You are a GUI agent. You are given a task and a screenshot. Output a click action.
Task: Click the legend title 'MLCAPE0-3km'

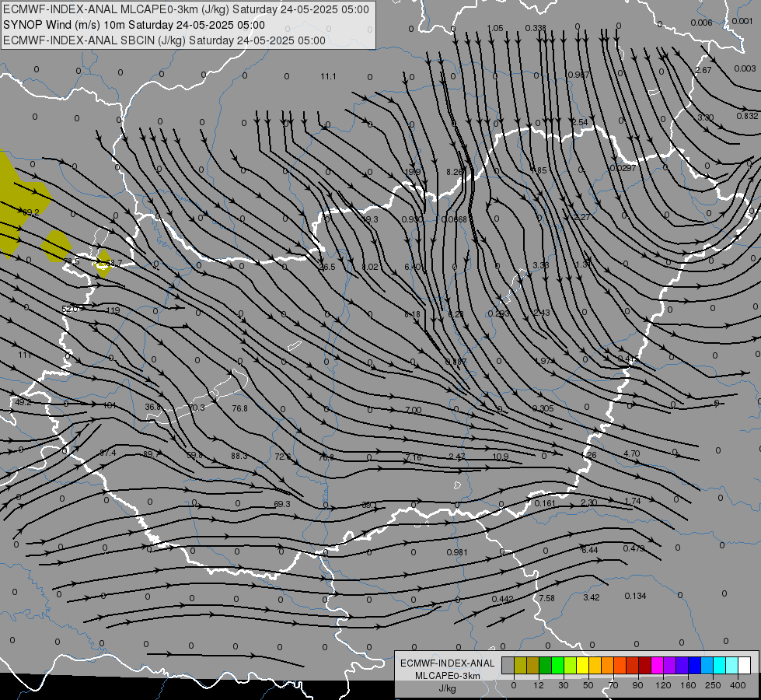[x=448, y=676]
